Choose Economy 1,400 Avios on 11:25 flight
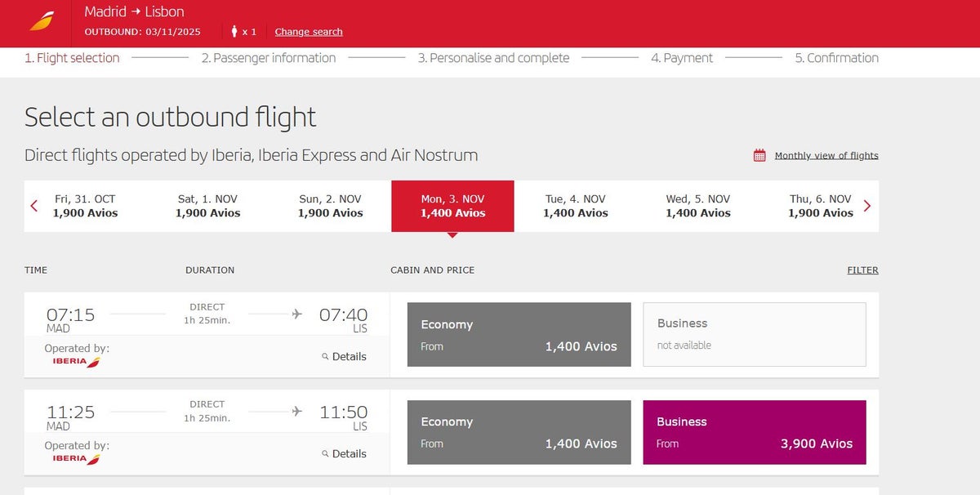 click(519, 432)
